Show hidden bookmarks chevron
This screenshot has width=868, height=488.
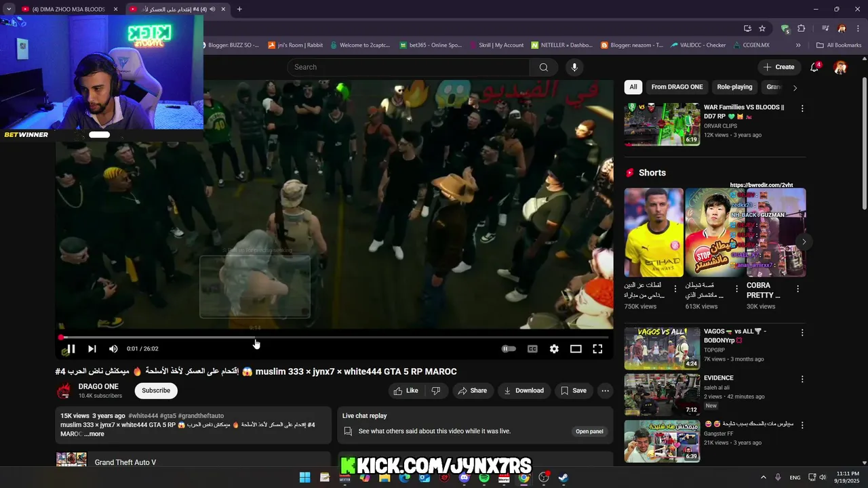click(798, 45)
